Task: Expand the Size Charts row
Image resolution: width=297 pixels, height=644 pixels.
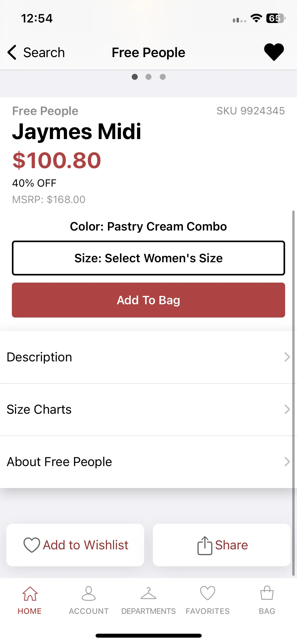Action: coord(148,410)
